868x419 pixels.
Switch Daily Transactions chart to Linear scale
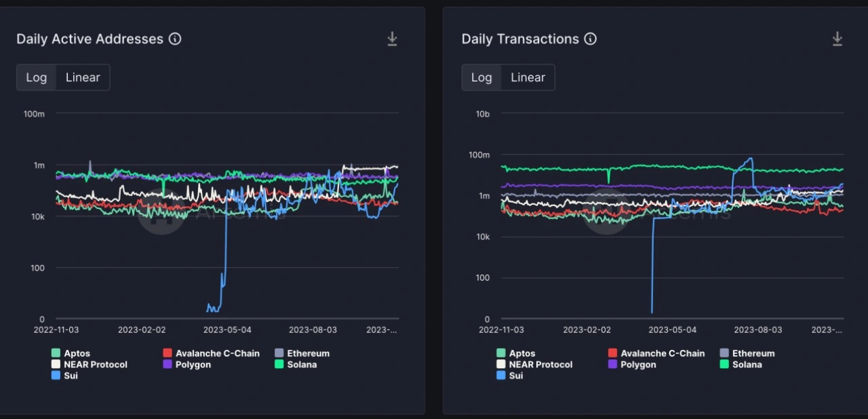pos(528,77)
